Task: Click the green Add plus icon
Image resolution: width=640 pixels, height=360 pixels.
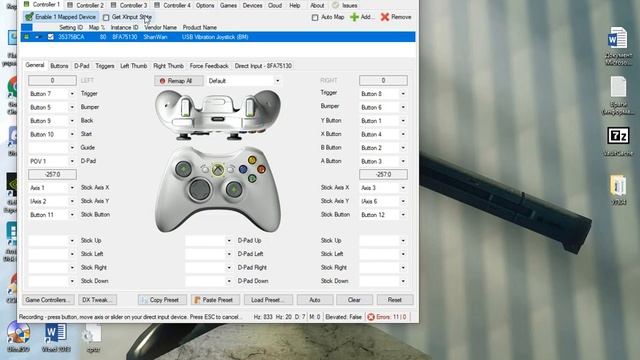Action: [354, 17]
